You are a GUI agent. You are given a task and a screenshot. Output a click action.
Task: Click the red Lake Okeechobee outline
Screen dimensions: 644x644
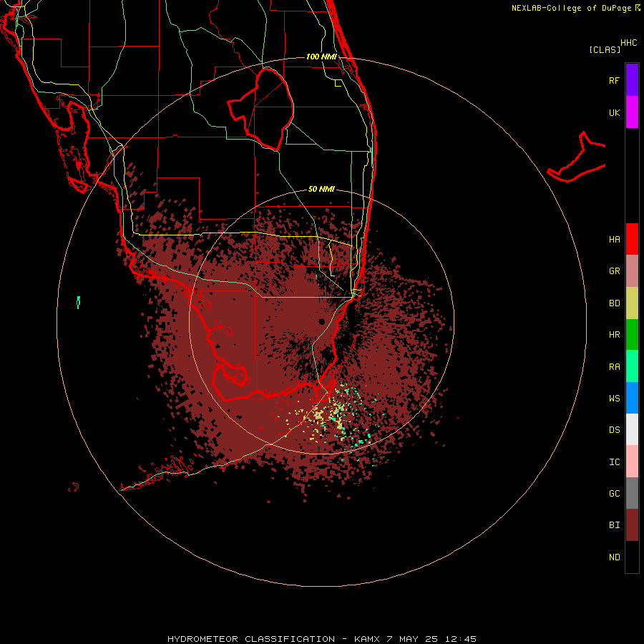coord(261,109)
